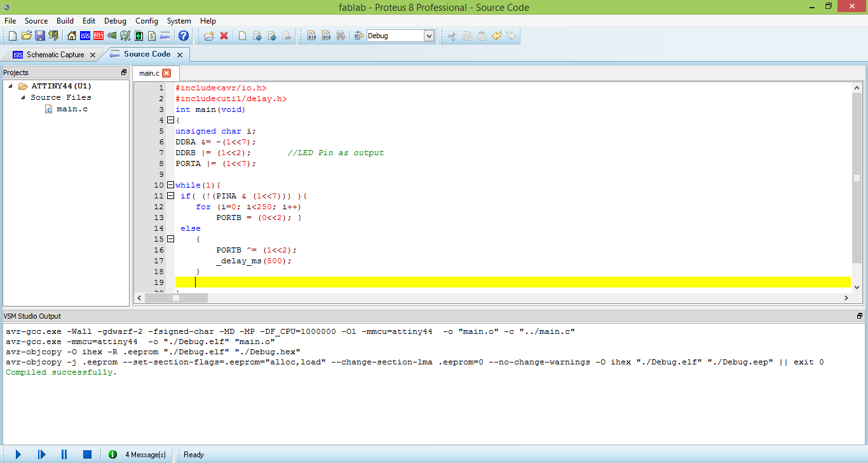Pause the simulation
The image size is (868, 463).
(x=64, y=454)
